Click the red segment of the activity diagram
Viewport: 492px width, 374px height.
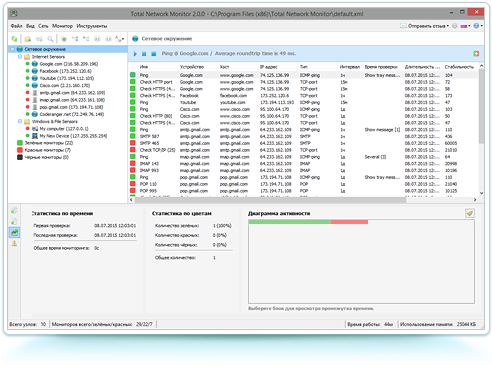click(349, 222)
